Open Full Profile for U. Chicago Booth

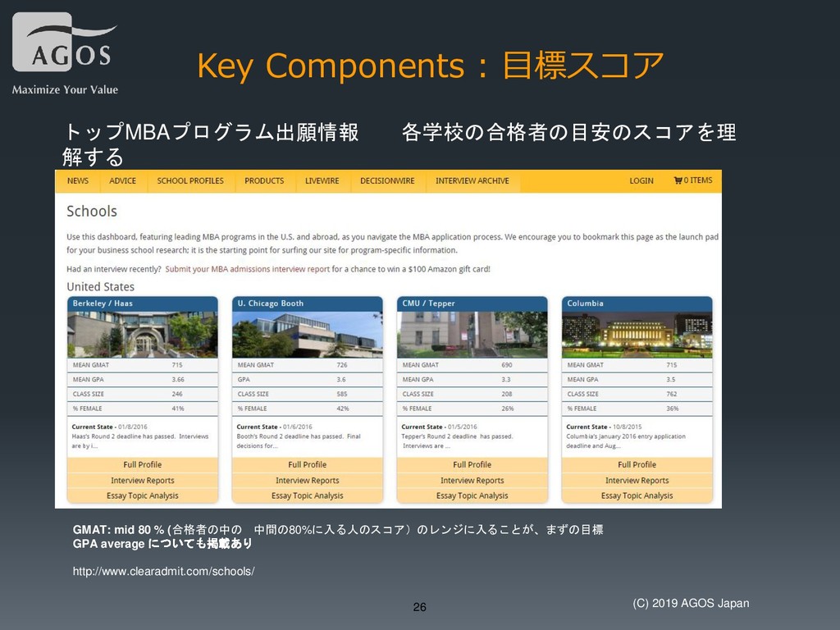tap(308, 465)
